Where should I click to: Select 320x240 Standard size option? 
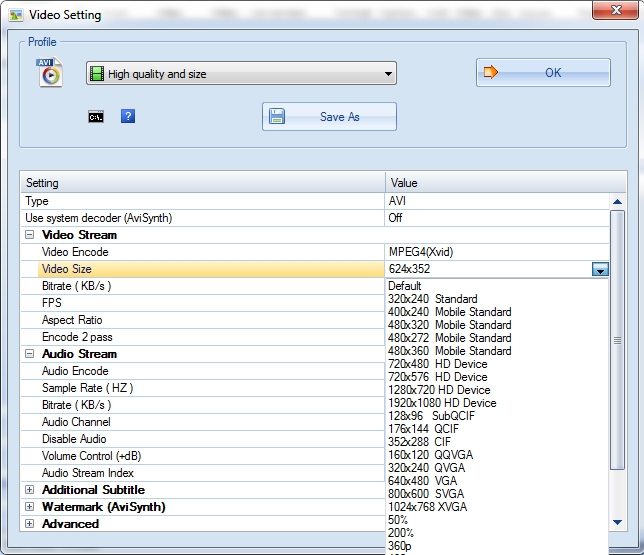pos(497,299)
